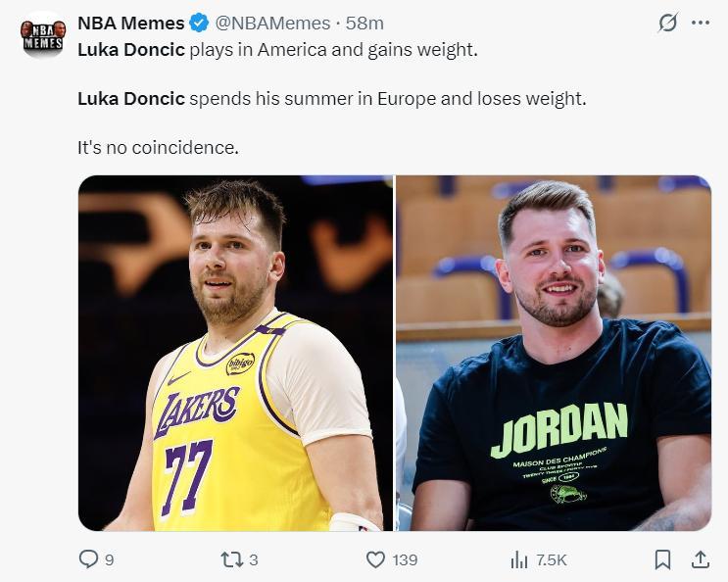Viewport: 728px width, 582px height.
Task: Click the 7.5K views count
Action: 551,559
